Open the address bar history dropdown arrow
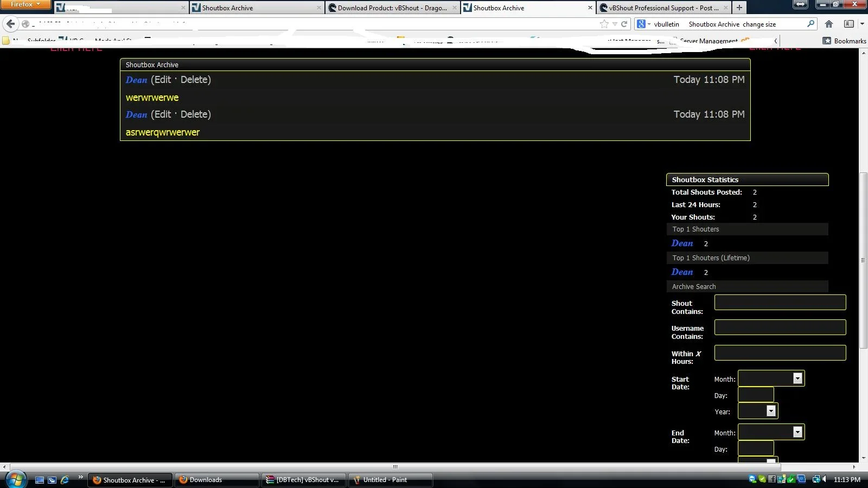Screen dimensions: 868x488 [x=615, y=24]
